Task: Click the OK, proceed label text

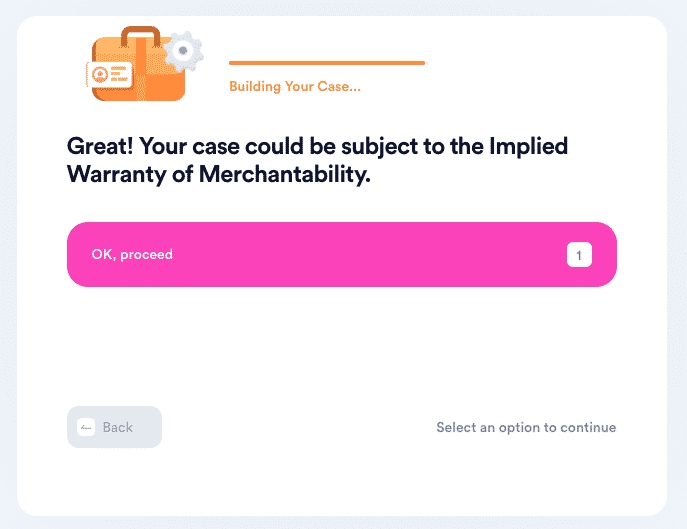Action: coord(132,254)
